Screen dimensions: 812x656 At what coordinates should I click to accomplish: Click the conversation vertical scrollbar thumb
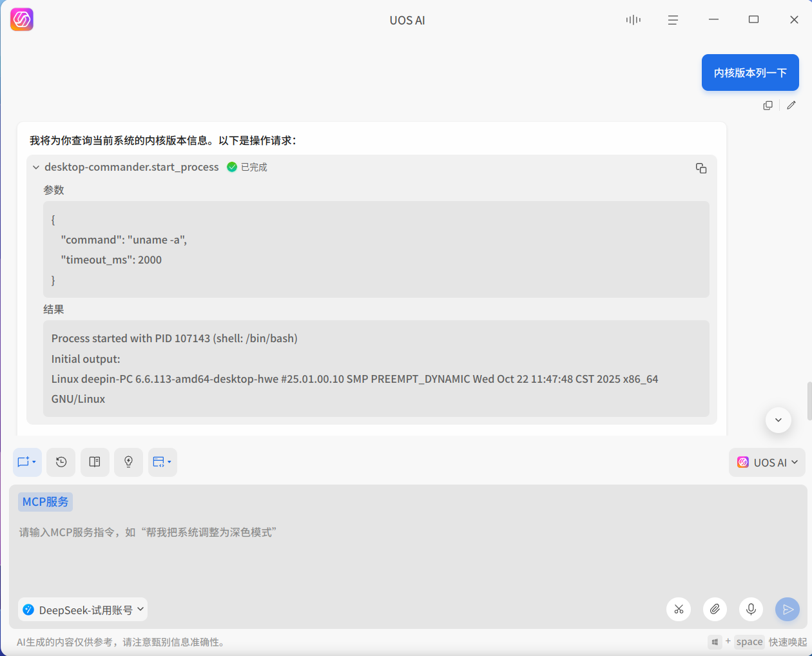[x=809, y=401]
